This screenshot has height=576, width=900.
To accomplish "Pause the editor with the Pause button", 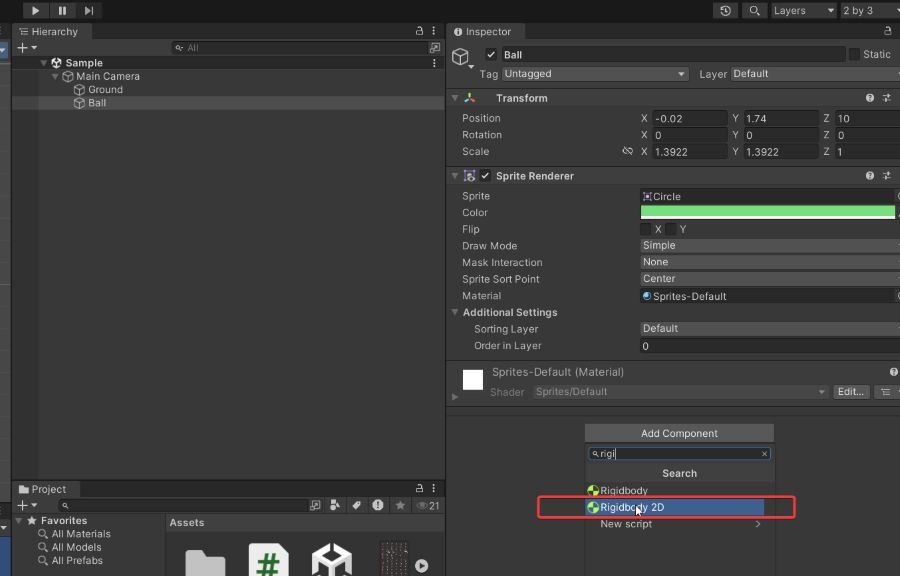I will click(x=62, y=10).
